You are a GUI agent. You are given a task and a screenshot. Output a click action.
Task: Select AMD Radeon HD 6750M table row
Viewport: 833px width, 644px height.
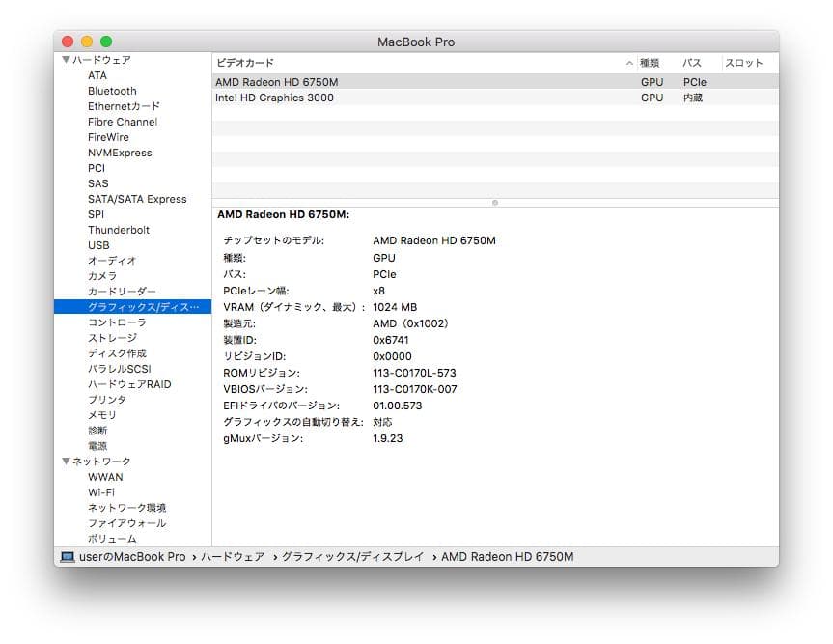pos(495,82)
